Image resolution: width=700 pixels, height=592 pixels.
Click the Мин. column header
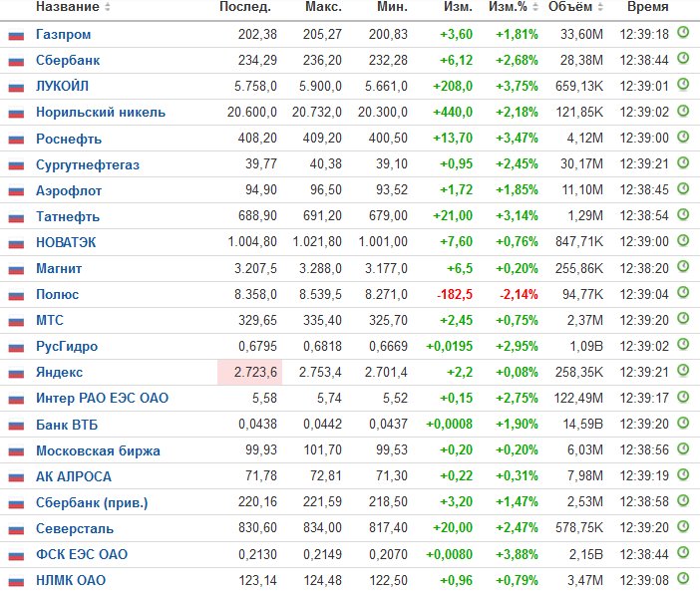click(392, 7)
